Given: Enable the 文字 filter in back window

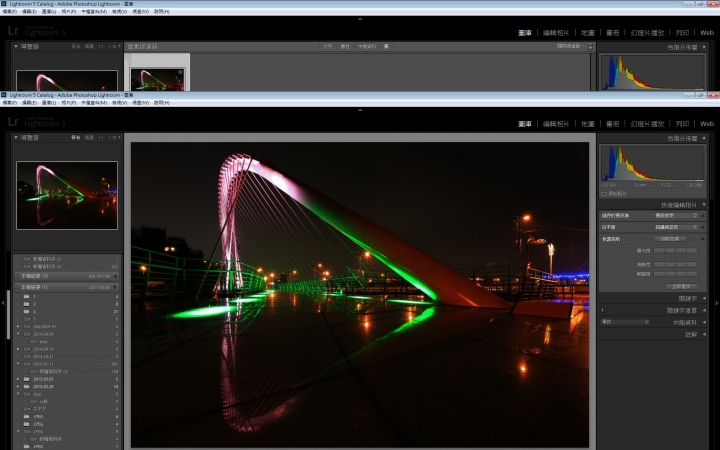Looking at the screenshot, I should point(327,46).
